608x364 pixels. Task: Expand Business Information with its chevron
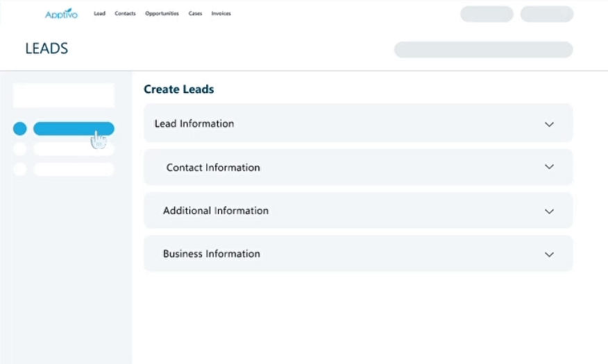(x=549, y=254)
